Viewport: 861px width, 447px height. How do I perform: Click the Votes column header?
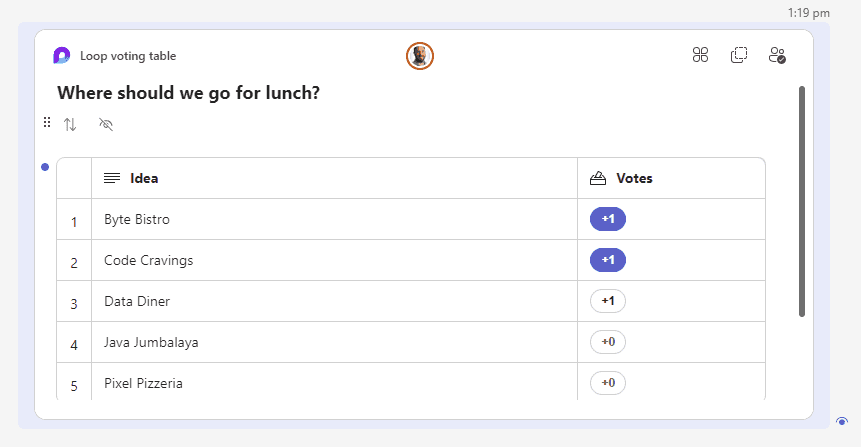(x=634, y=179)
